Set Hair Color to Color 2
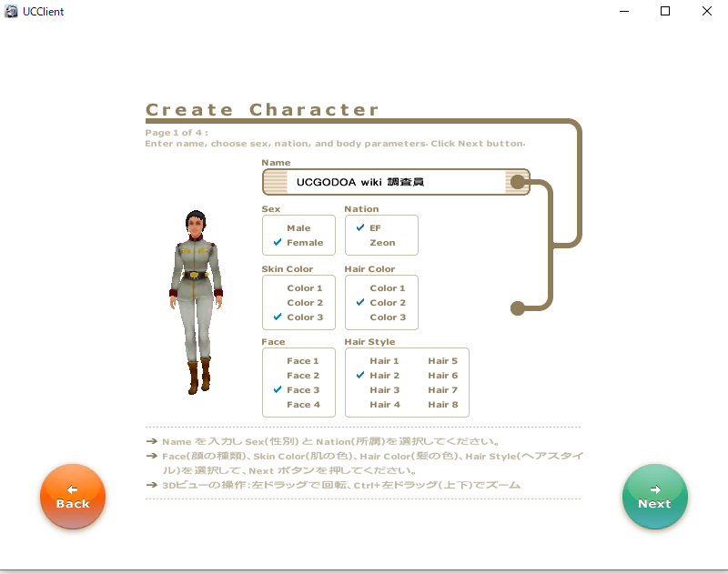Image resolution: width=728 pixels, height=574 pixels. pyautogui.click(x=388, y=302)
